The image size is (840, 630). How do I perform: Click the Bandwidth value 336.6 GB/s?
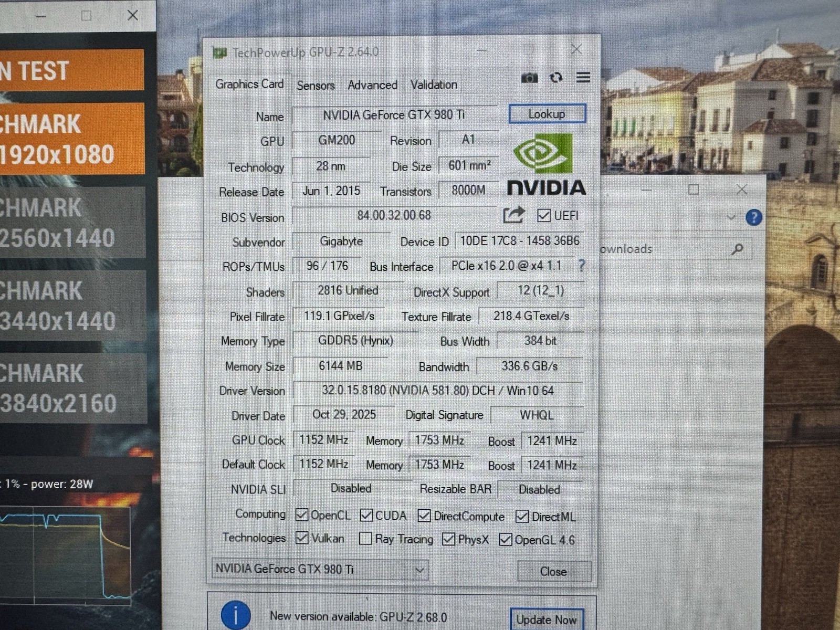[530, 366]
